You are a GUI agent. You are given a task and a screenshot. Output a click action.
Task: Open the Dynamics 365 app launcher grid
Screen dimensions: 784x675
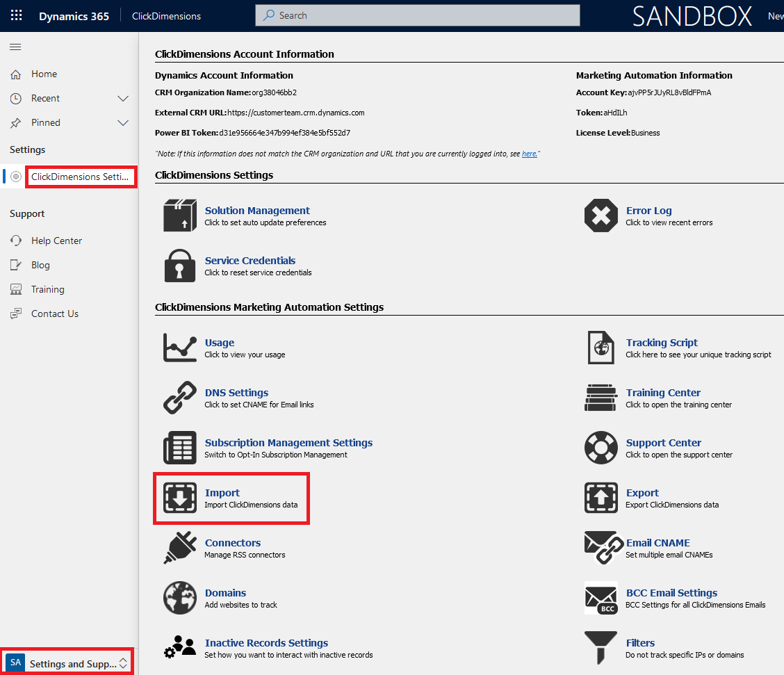click(x=16, y=15)
